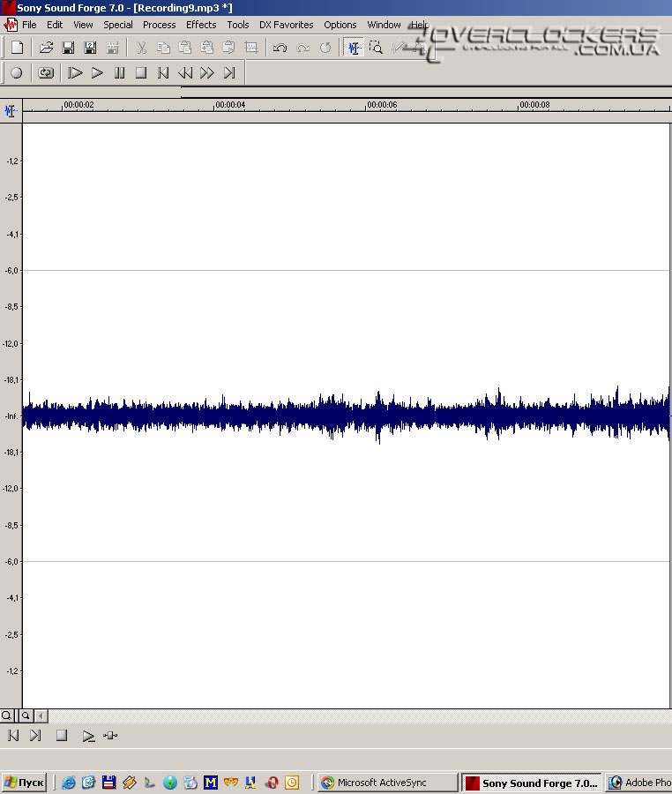Click the scroll-left arrow below the waveform
The image size is (672, 794).
point(41,715)
